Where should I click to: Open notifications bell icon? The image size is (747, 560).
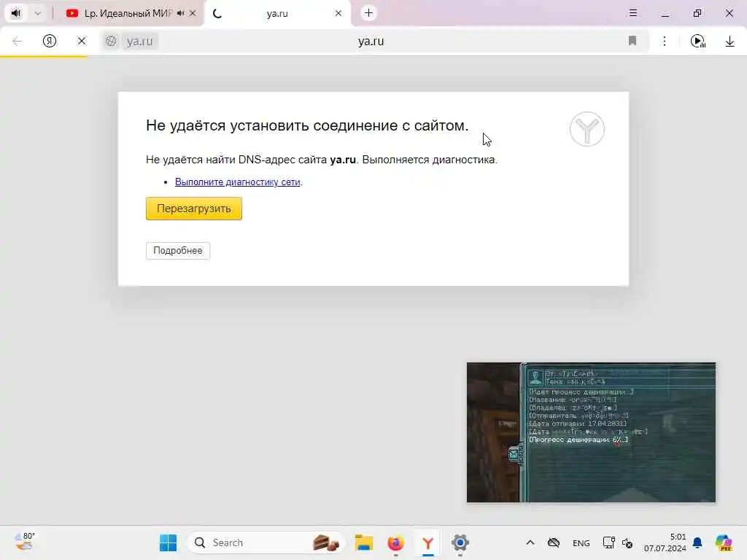pyautogui.click(x=697, y=542)
